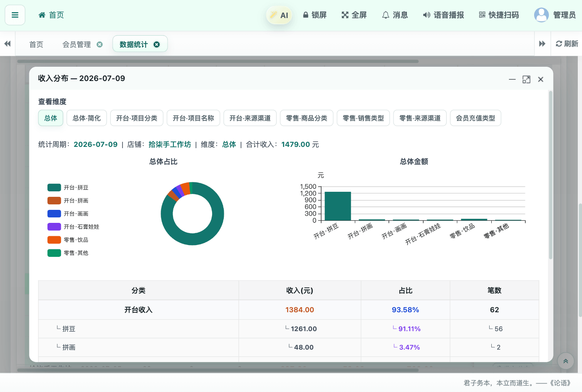Close the 会员管理 tab

click(100, 44)
